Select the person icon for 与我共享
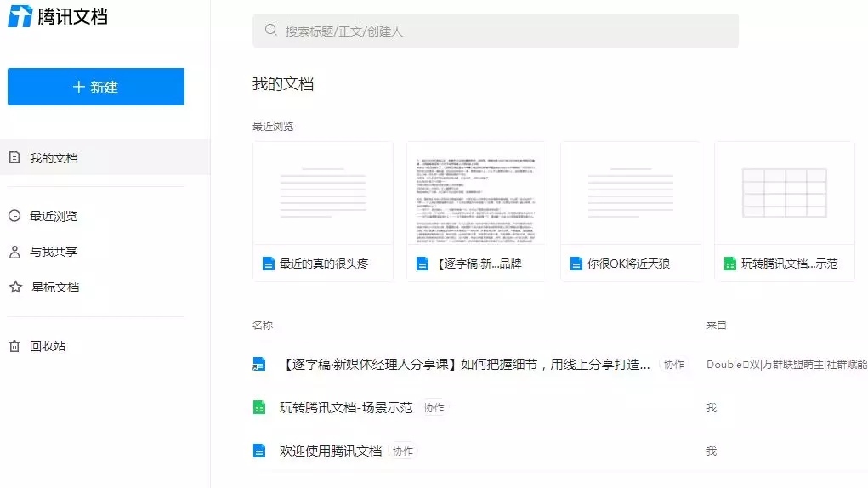This screenshot has width=868, height=488. click(x=14, y=252)
